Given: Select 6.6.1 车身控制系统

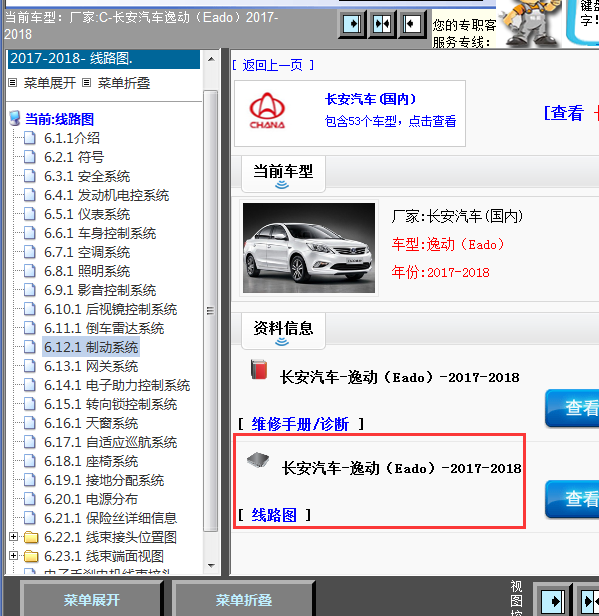Looking at the screenshot, I should [x=100, y=233].
